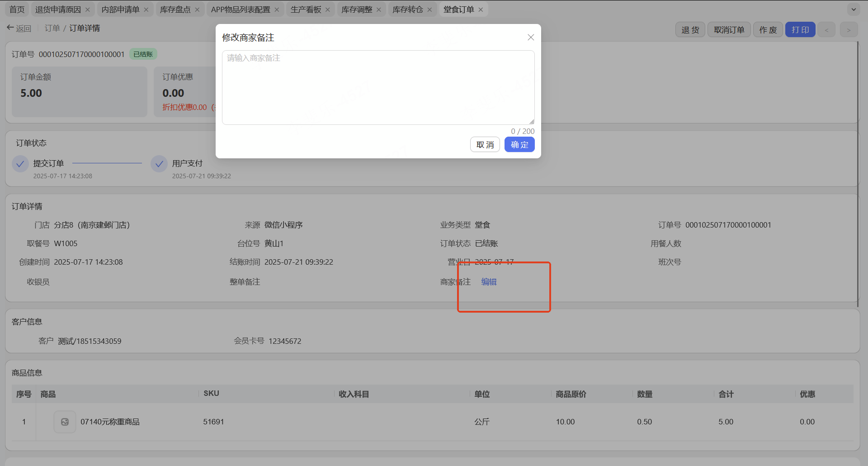Close the 生产看板 tab

point(328,10)
